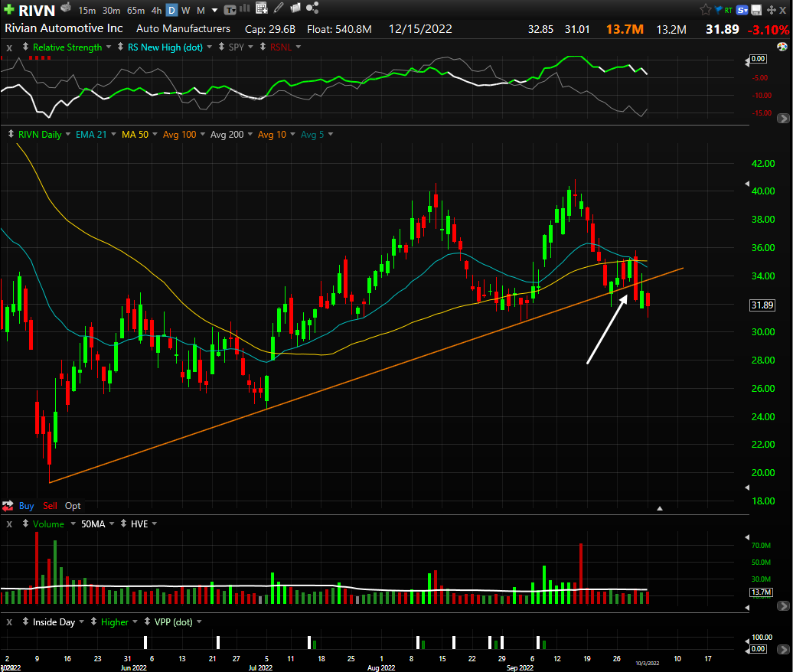Viewport: 793px width, 672px height.
Task: Click the Volume pane scroll arrow
Action: (x=783, y=605)
